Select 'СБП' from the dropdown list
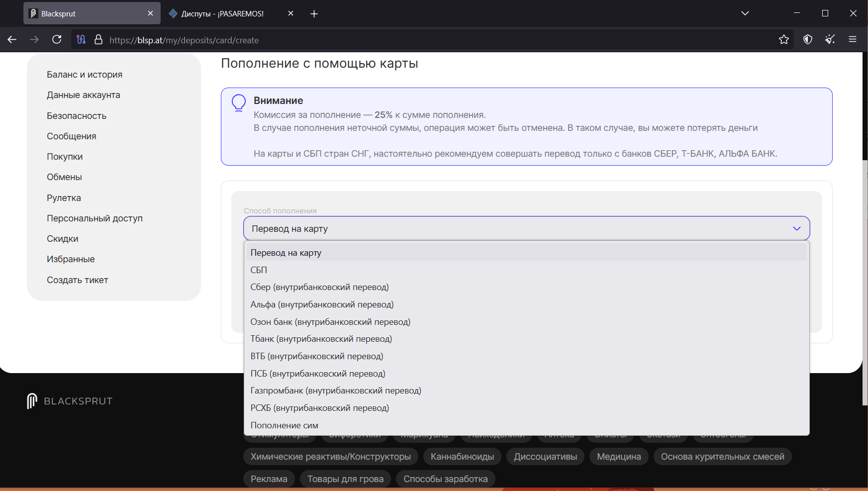 [x=259, y=270]
